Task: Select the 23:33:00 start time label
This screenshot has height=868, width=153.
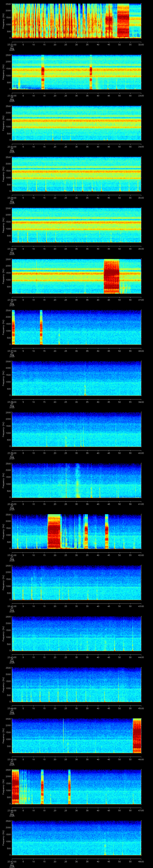Action: [x=12, y=146]
